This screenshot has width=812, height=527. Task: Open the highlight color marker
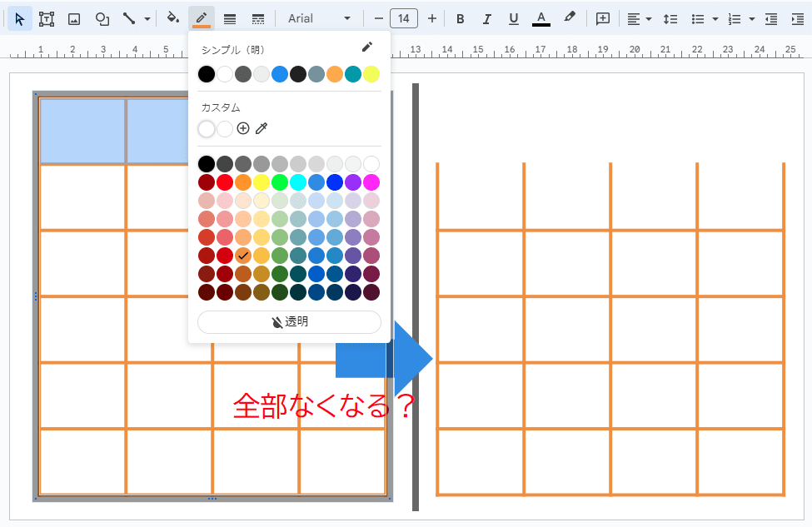tap(570, 18)
